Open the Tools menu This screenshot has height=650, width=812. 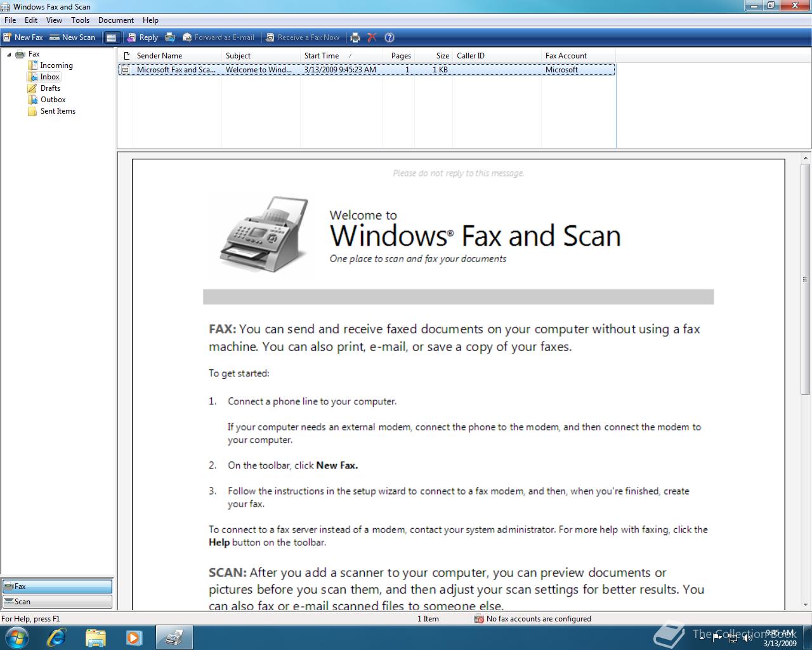point(80,20)
